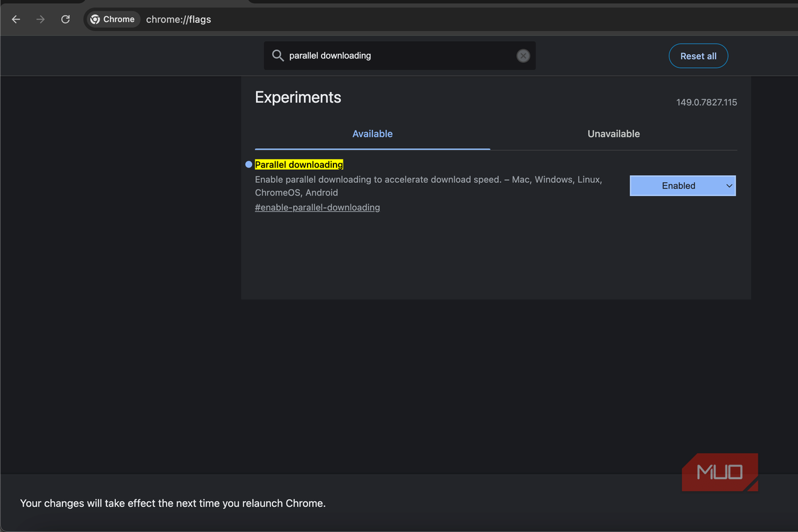Click the Chrome site info chip

tap(113, 20)
